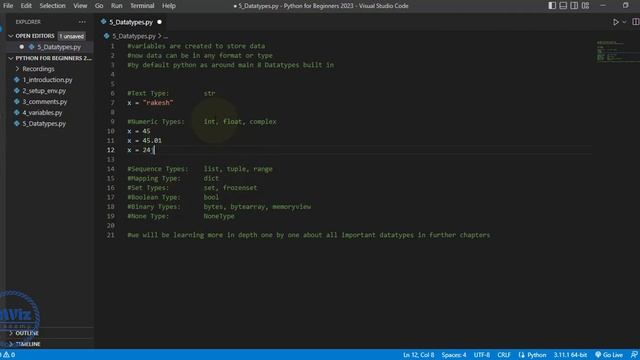The height and width of the screenshot is (360, 640).
Task: Open the File menu
Action: click(8, 6)
